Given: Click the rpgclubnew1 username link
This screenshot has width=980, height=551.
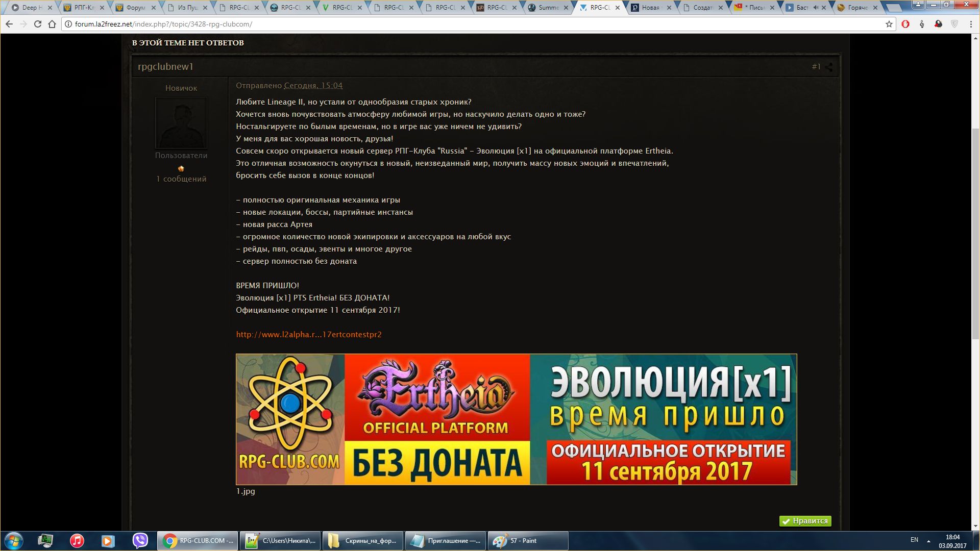Looking at the screenshot, I should (165, 67).
